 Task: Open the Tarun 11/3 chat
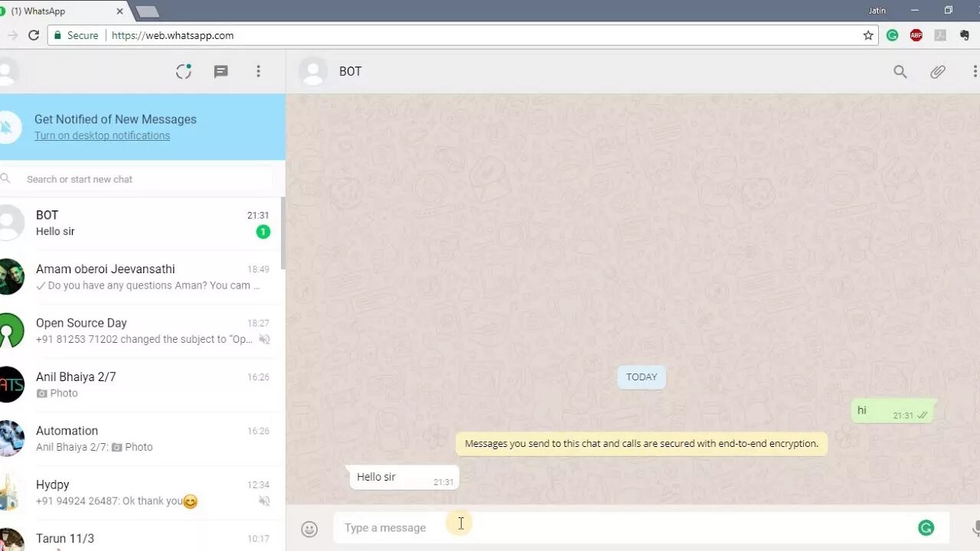[140, 536]
